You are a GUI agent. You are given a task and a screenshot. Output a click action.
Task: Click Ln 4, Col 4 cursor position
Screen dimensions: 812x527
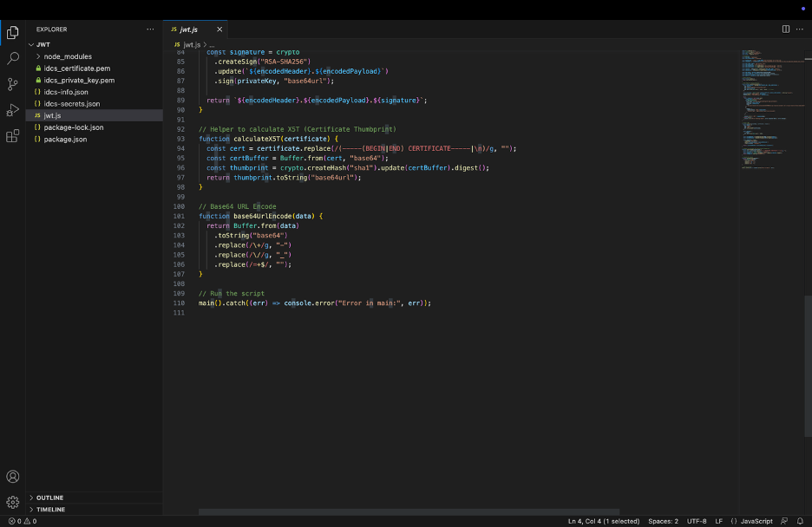(603, 521)
